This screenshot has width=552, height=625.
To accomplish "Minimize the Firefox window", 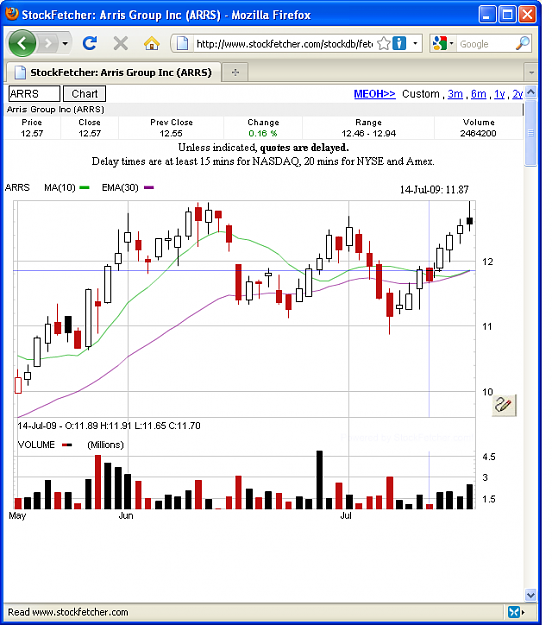I will click(x=487, y=15).
